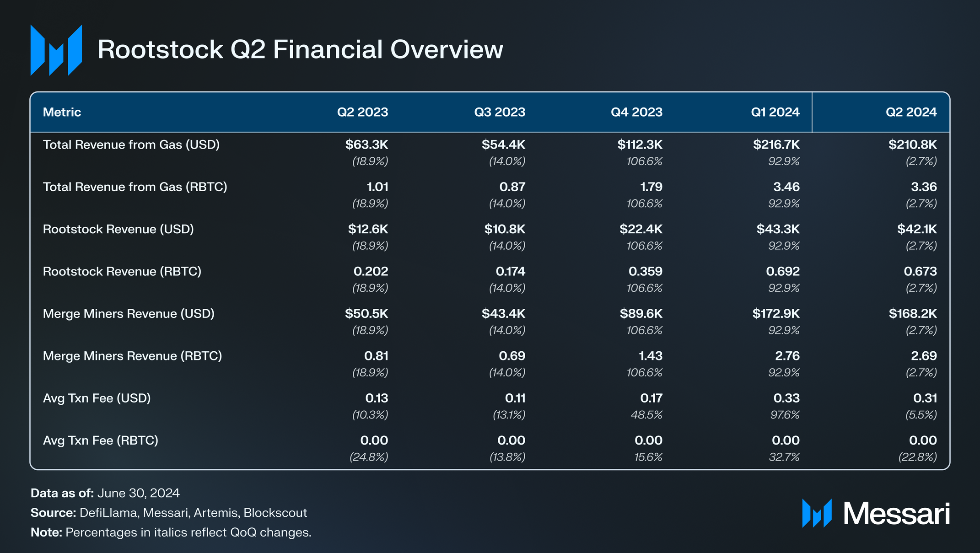Click the 'Note: Percentages in italics' footnote
980x553 pixels.
click(171, 532)
